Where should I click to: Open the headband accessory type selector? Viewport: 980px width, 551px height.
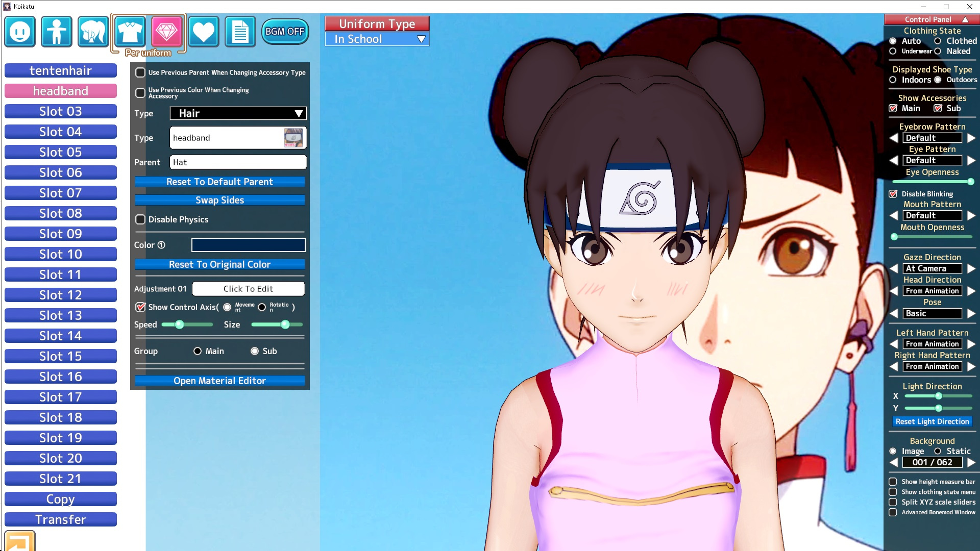pyautogui.click(x=238, y=138)
